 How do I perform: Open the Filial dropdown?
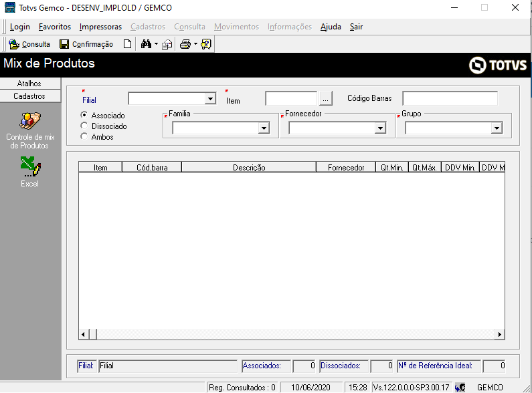click(x=210, y=99)
